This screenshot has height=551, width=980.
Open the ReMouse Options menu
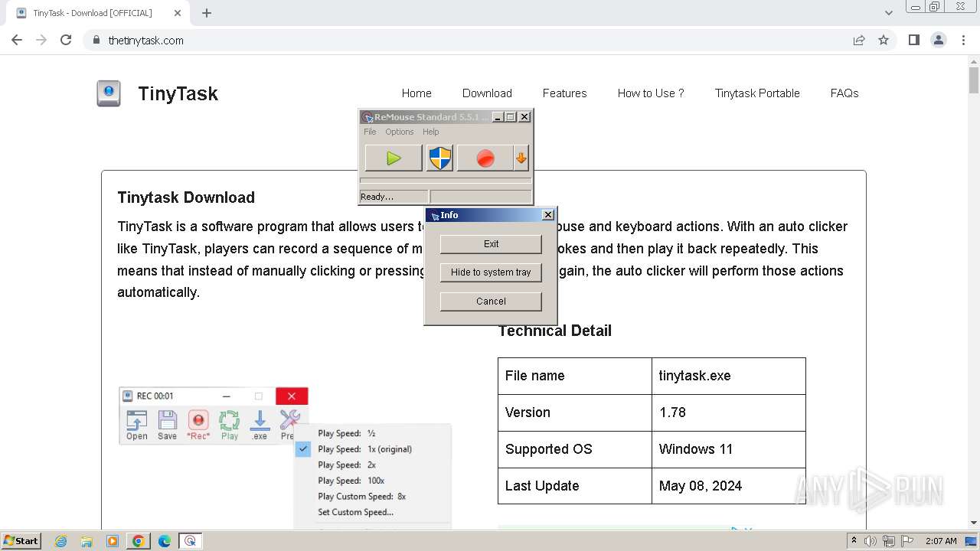tap(400, 132)
